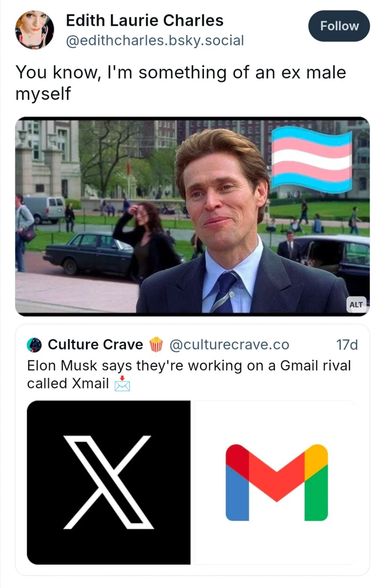Click the @edithcharles.bsky.social handle
The image size is (385, 588).
coord(155,40)
